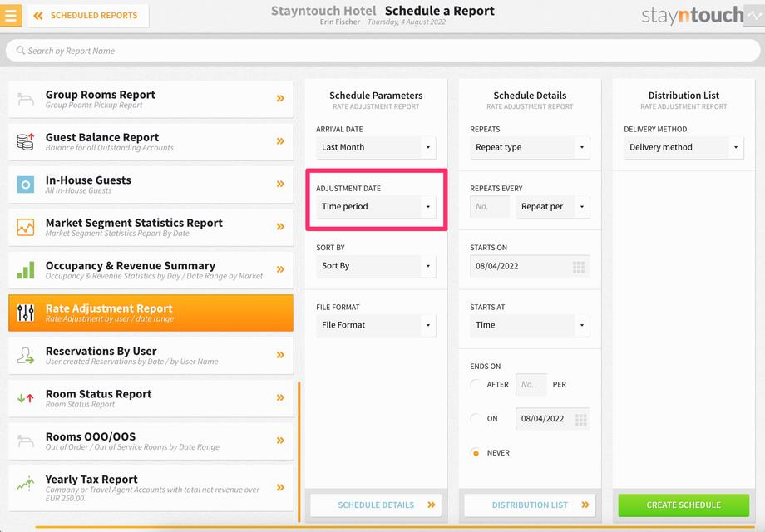765x532 pixels.
Task: Open the Delivery method dropdown
Action: [684, 147]
